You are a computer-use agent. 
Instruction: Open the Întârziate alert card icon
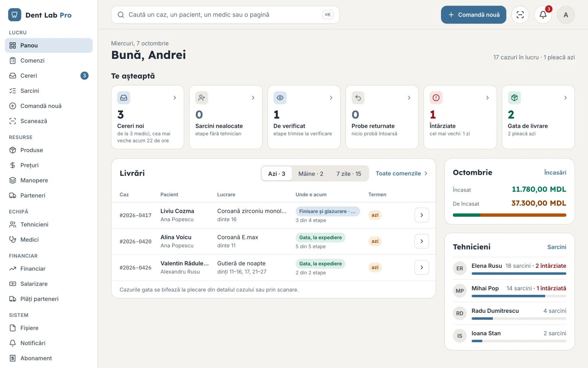tap(436, 98)
